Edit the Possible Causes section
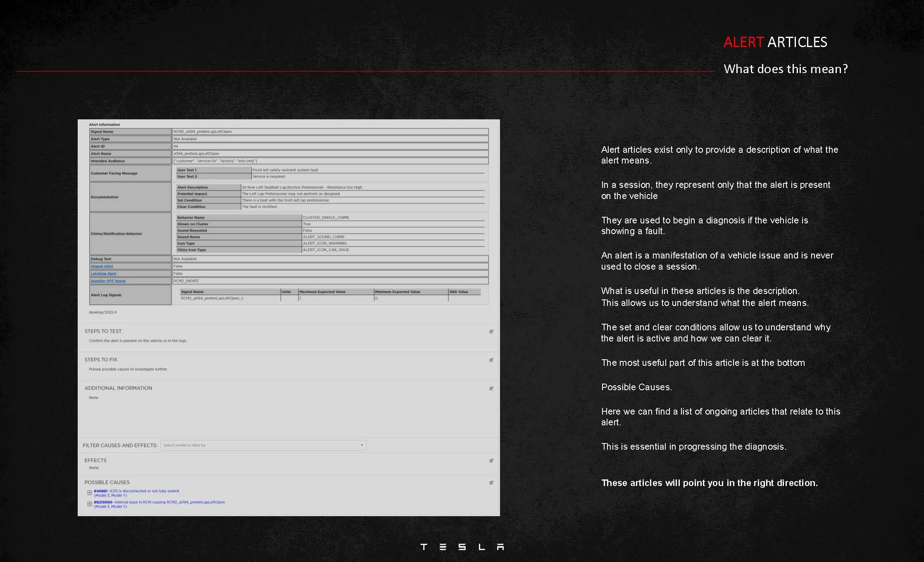This screenshot has width=924, height=562. pos(491,483)
